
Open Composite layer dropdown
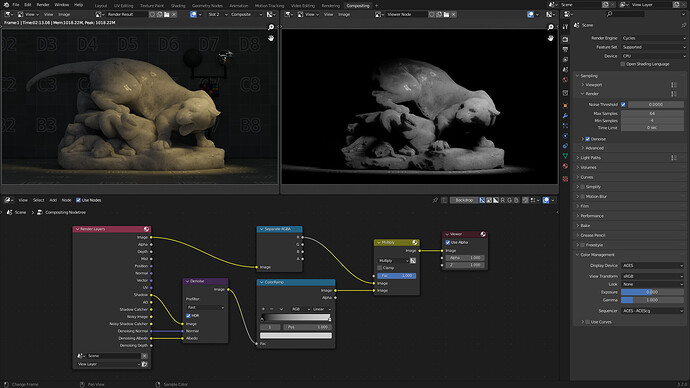pos(246,15)
